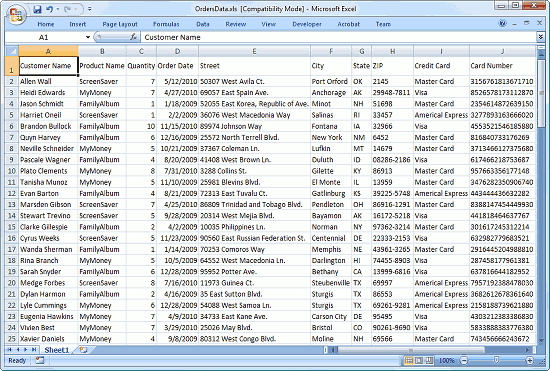This screenshot has height=371, width=550.
Task: Select the Sheet1 worksheet tab
Action: [56, 350]
